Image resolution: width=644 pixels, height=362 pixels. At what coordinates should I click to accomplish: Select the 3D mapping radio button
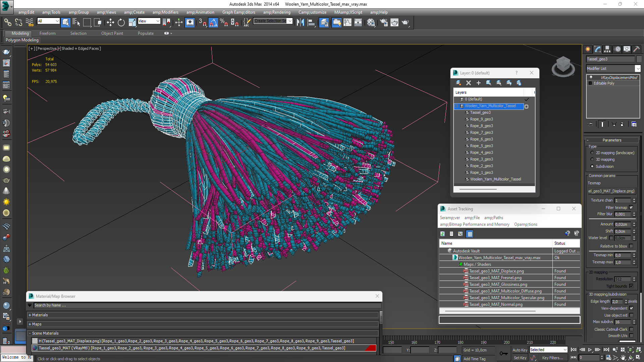pyautogui.click(x=592, y=160)
